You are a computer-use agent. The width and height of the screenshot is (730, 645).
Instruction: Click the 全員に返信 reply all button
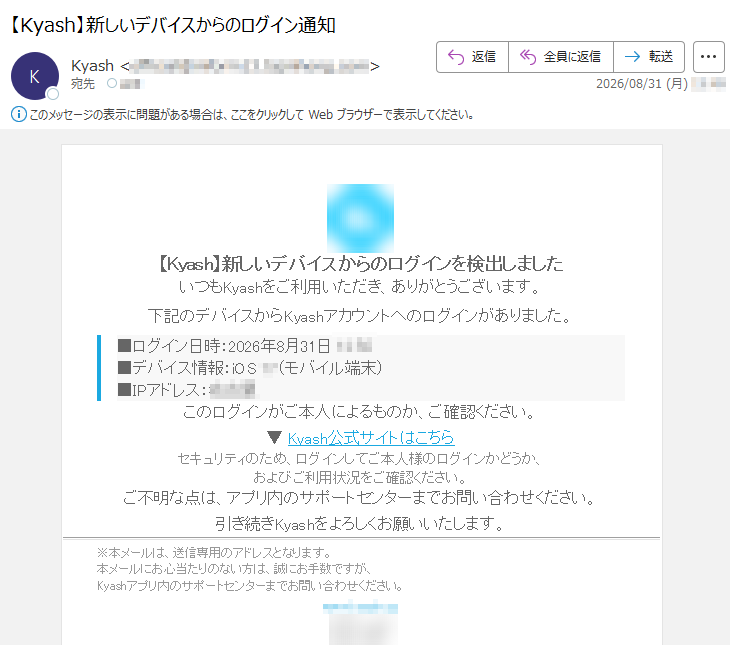pyautogui.click(x=561, y=57)
